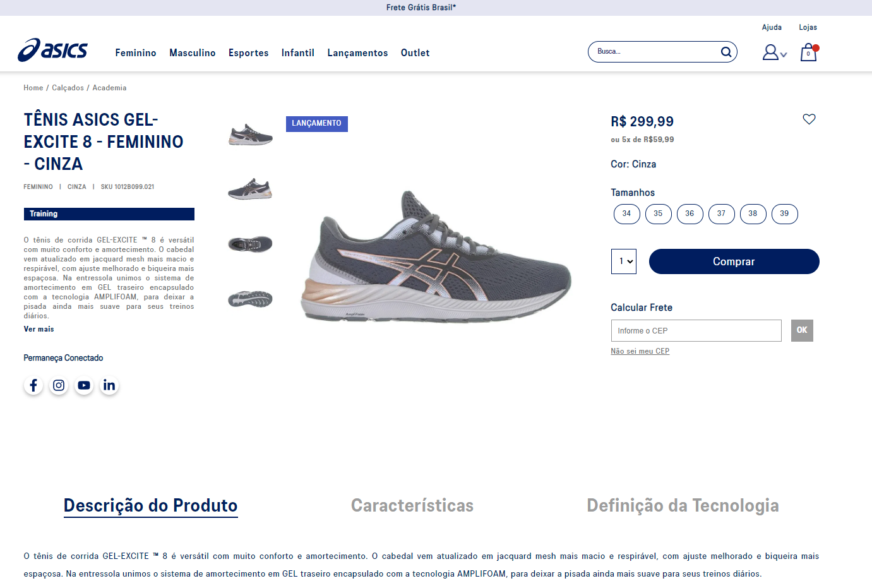Open the ASICS Instagram icon
872x588 pixels.
click(59, 385)
